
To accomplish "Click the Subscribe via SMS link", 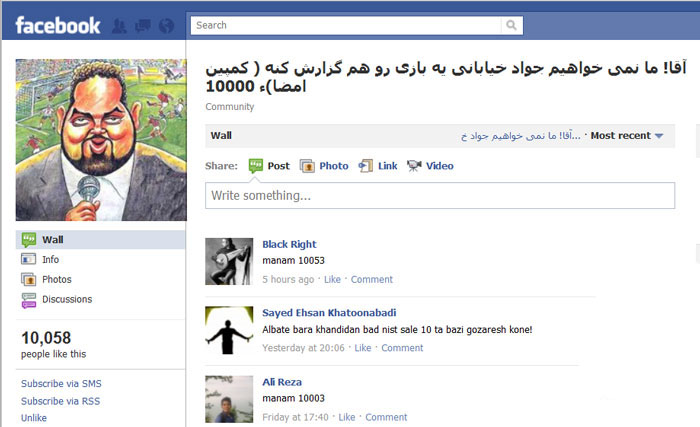I will [61, 384].
